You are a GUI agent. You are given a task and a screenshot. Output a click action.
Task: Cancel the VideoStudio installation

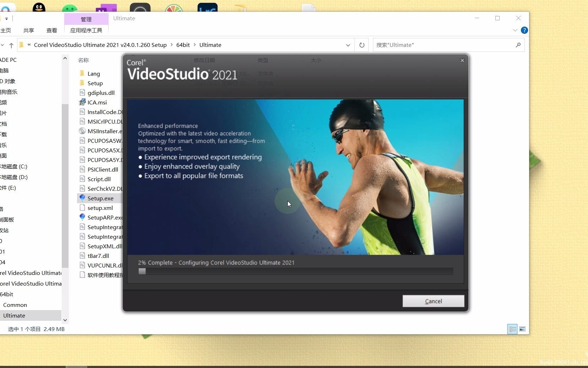[x=433, y=301]
